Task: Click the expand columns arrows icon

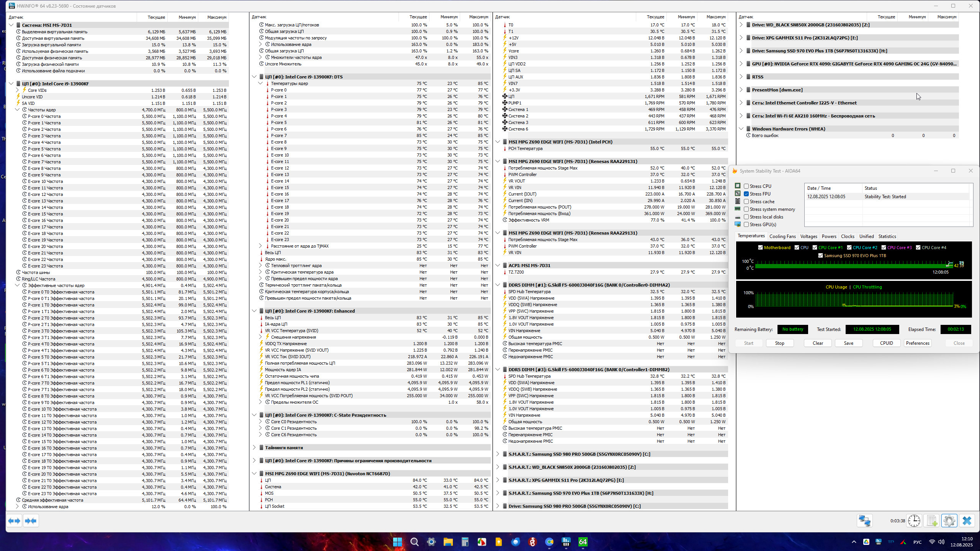Action: [x=14, y=521]
